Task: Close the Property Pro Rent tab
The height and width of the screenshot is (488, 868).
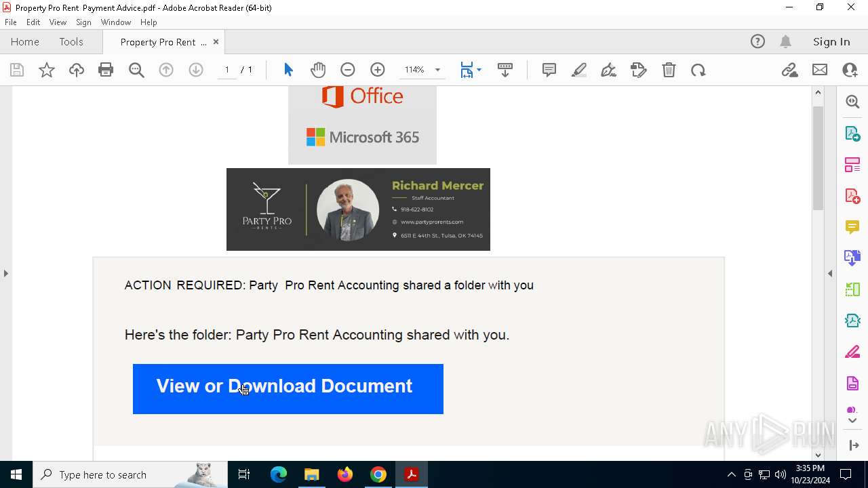Action: pyautogui.click(x=216, y=41)
